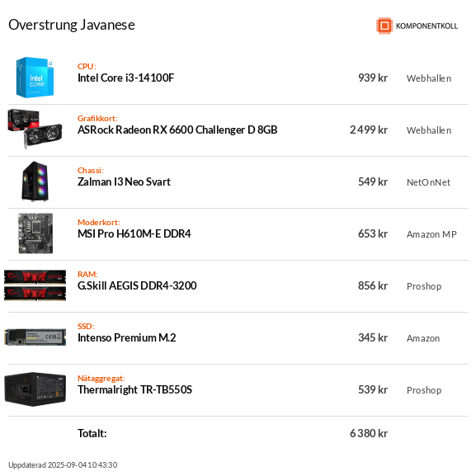The width and height of the screenshot is (476, 476).
Task: Select the ASRock Radeon graphics card image
Action: click(x=35, y=130)
